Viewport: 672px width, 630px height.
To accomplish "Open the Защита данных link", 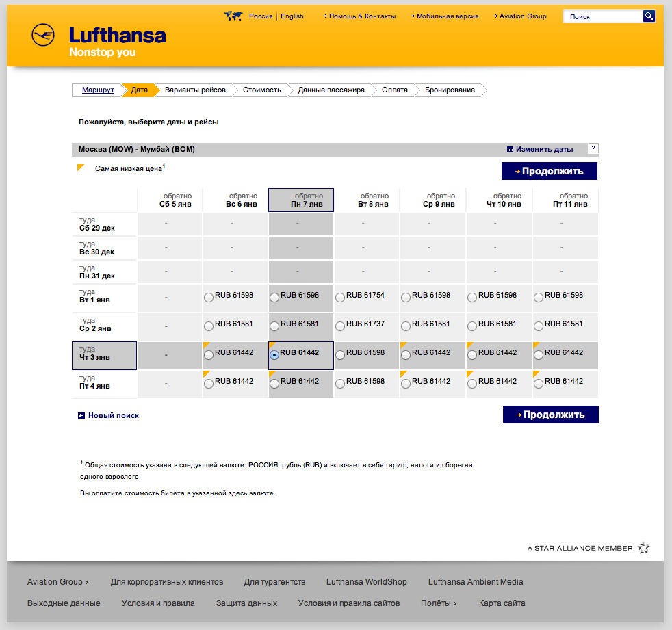I will [246, 603].
